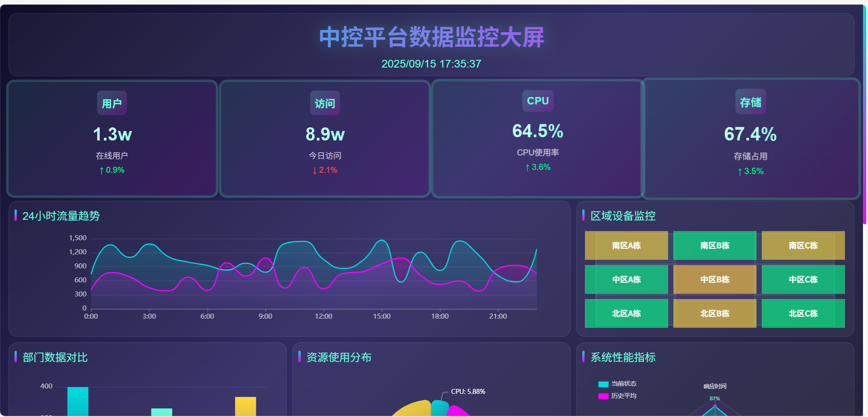Click the ↑0.9% user change indicator
Image resolution: width=868 pixels, height=417 pixels.
pos(112,170)
